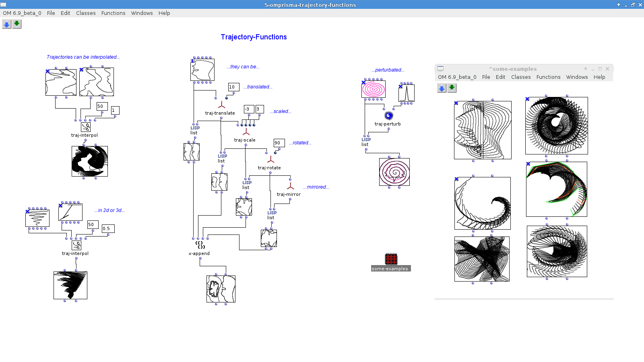Open the Windows menu in main window
The width and height of the screenshot is (644, 362).
142,13
